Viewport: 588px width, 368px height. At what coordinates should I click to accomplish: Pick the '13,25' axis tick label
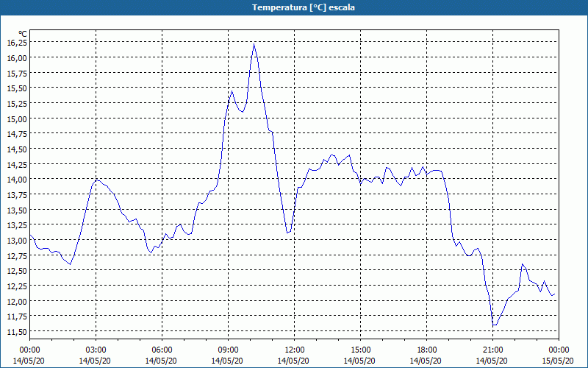[17, 225]
